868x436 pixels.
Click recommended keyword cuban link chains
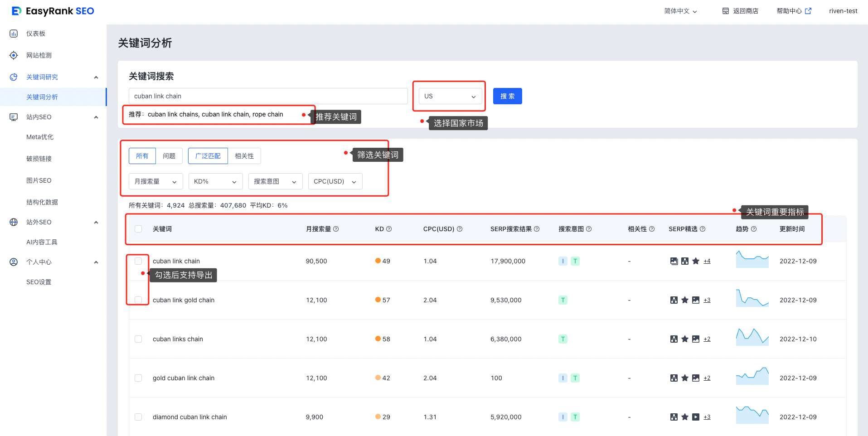[173, 114]
